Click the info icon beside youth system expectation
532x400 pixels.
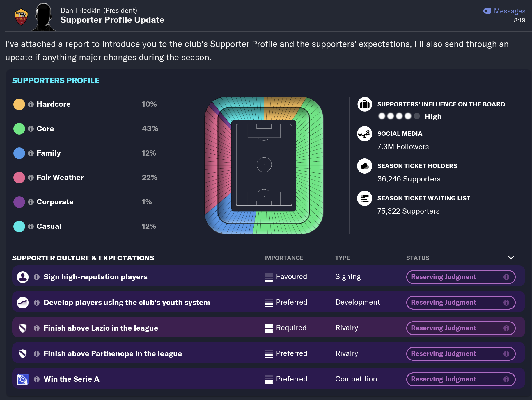pos(37,303)
